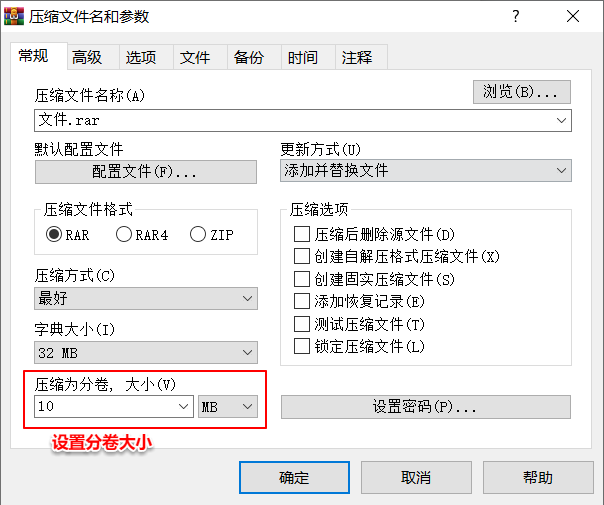The image size is (604, 505).
Task: Open the 更新方式 dropdown list
Action: pos(426,171)
